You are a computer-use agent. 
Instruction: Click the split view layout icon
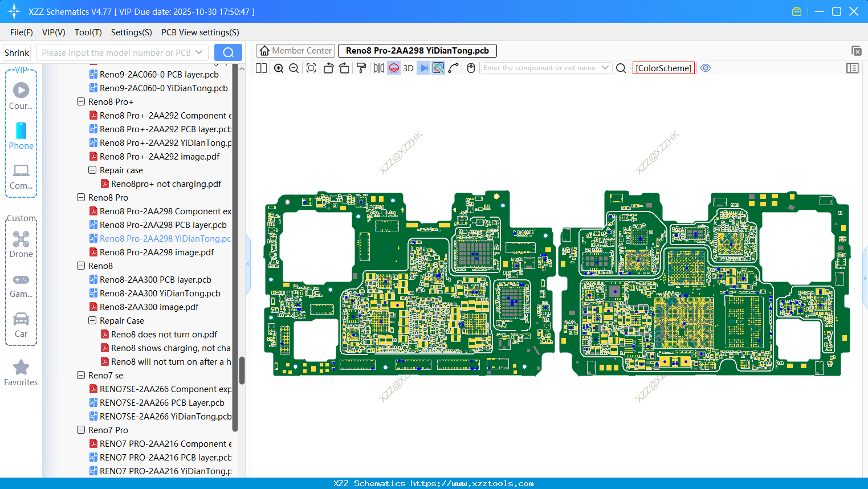click(x=262, y=68)
